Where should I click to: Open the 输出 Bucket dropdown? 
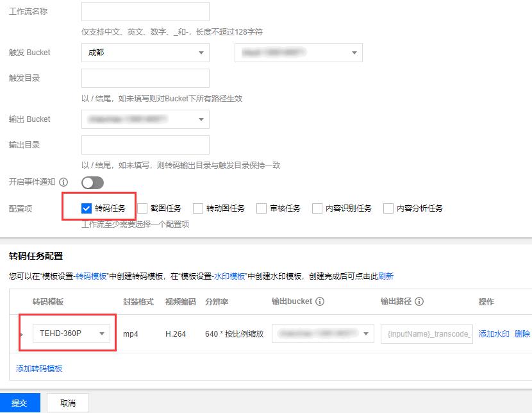pos(145,119)
